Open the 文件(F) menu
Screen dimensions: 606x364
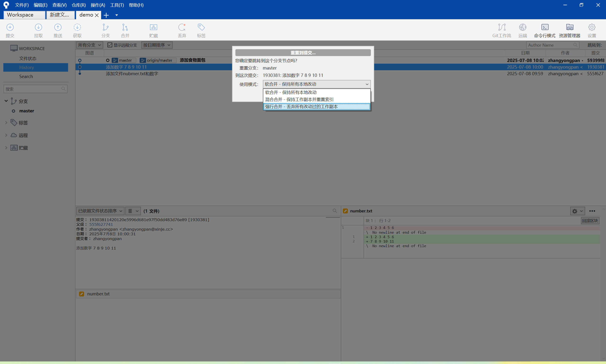point(22,5)
